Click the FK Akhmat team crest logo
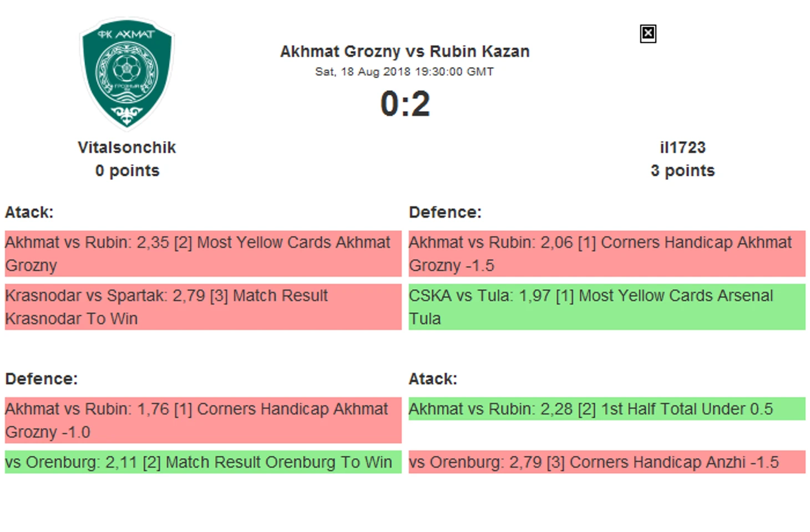This screenshot has width=810, height=532. pos(127,73)
